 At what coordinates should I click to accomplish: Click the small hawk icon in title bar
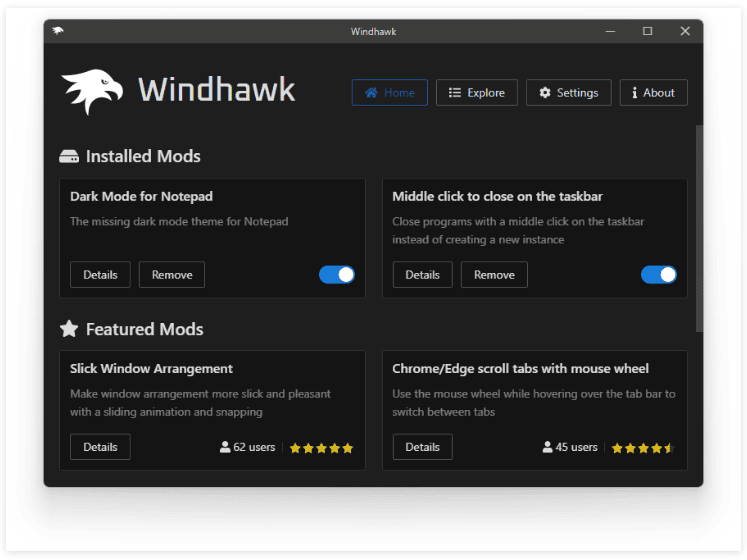pyautogui.click(x=58, y=31)
